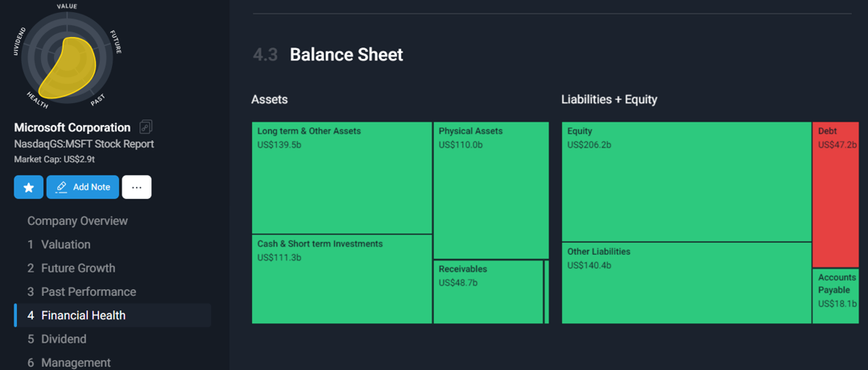Image resolution: width=868 pixels, height=370 pixels.
Task: Select the Equity block
Action: pos(686,181)
